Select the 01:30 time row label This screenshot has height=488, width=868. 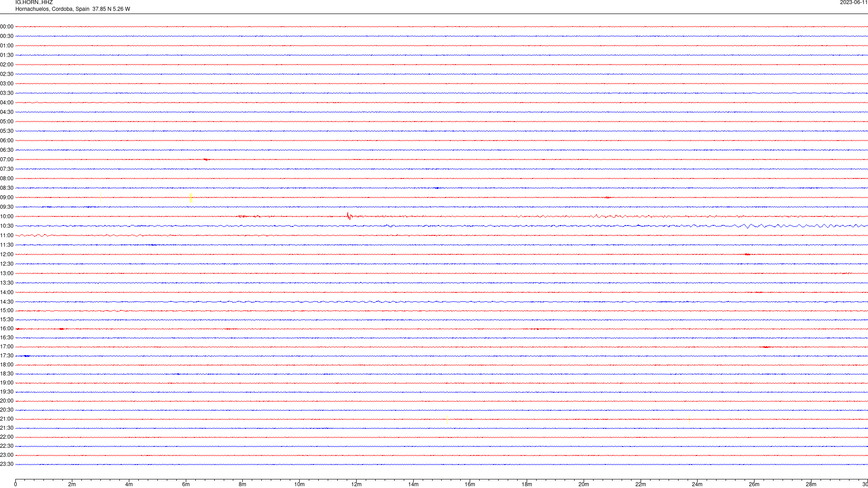click(x=7, y=55)
